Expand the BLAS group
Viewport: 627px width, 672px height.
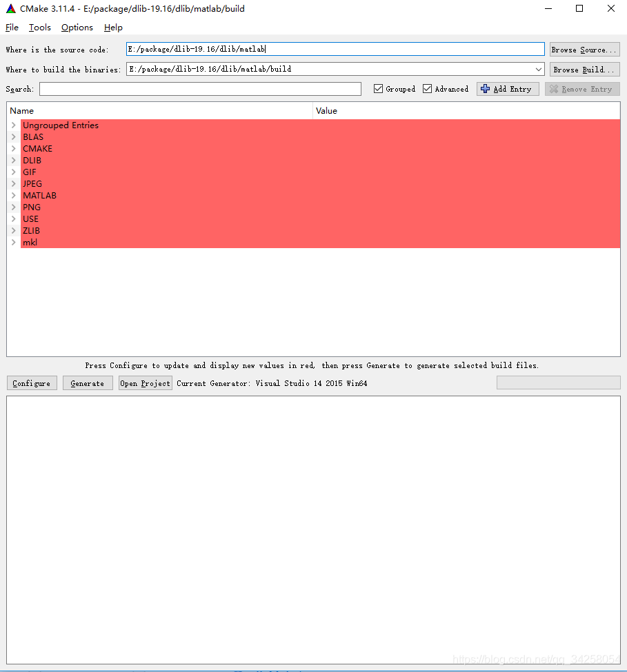14,136
